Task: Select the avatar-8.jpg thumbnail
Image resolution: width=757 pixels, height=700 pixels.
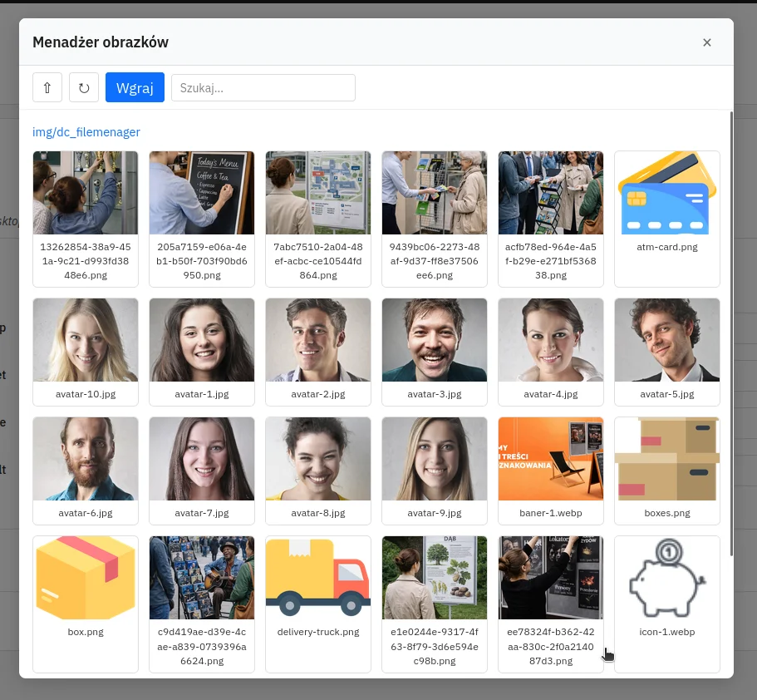Action: click(x=318, y=459)
